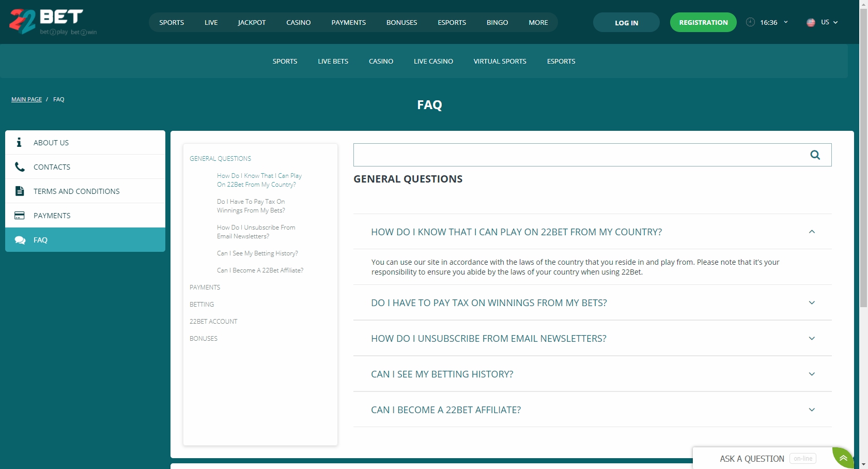Click 'How Do I Unsubscribe From Email' index link

coord(256,232)
